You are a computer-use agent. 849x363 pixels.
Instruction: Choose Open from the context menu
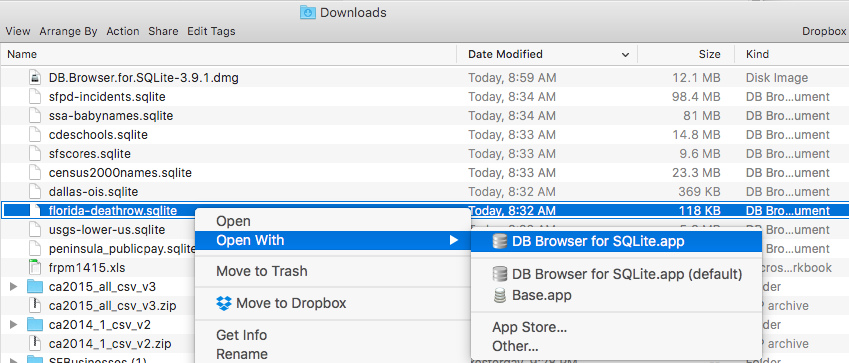332,221
